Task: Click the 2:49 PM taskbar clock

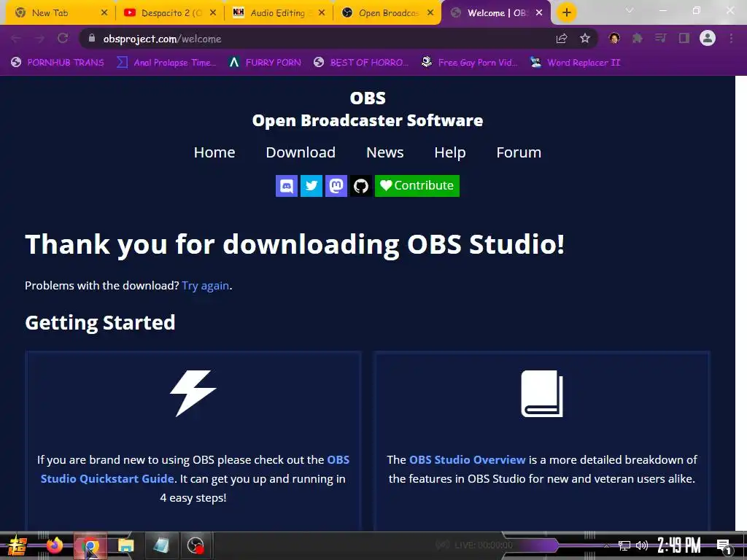Action: pyautogui.click(x=679, y=545)
